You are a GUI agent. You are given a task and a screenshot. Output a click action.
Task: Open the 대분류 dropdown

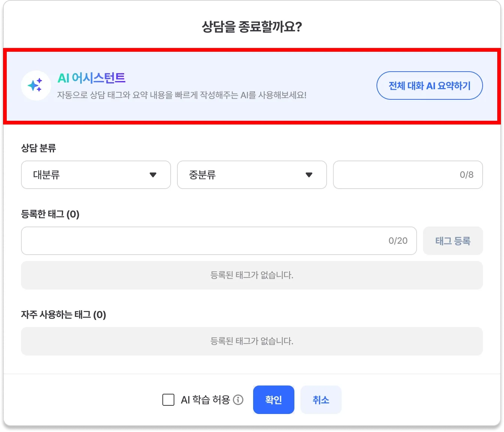96,175
